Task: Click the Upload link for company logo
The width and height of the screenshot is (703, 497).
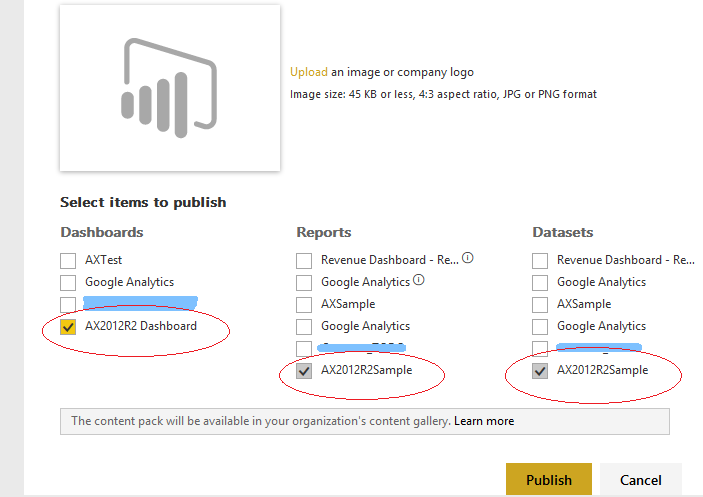Action: coord(308,72)
